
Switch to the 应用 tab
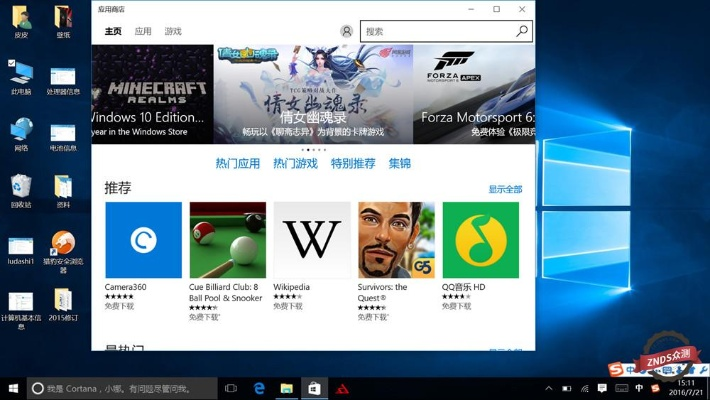pos(143,32)
